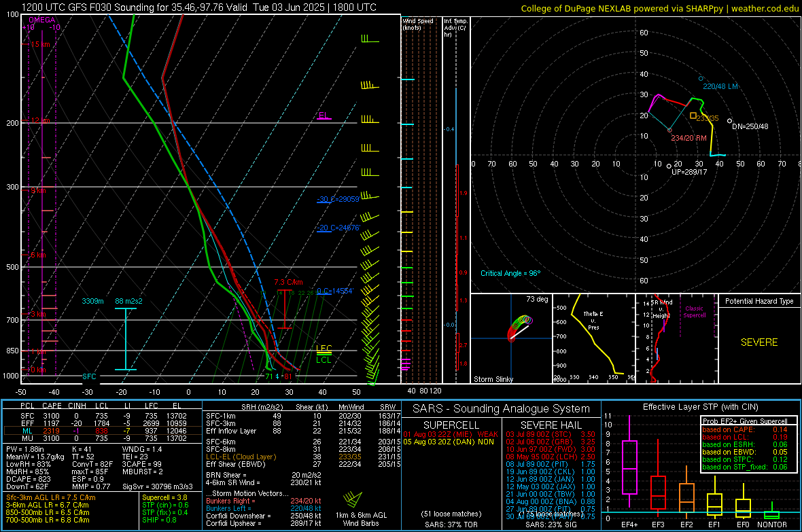The height and width of the screenshot is (532, 802).
Task: Select the SFC parcel row with CAPE 3100
Action: pyautogui.click(x=101, y=416)
